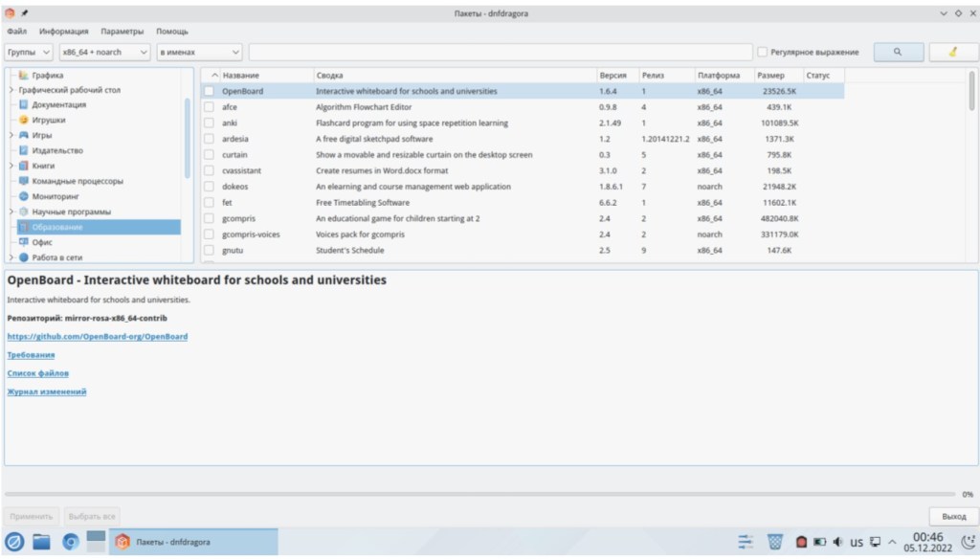Image resolution: width=980 pixels, height=559 pixels.
Task: Tick the anki package checkbox
Action: coord(209,123)
